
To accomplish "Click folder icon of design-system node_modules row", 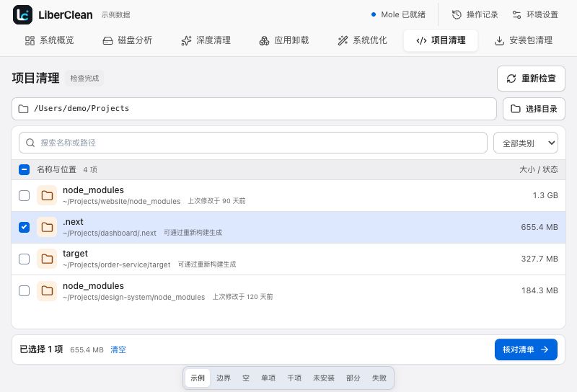I will 47,291.
